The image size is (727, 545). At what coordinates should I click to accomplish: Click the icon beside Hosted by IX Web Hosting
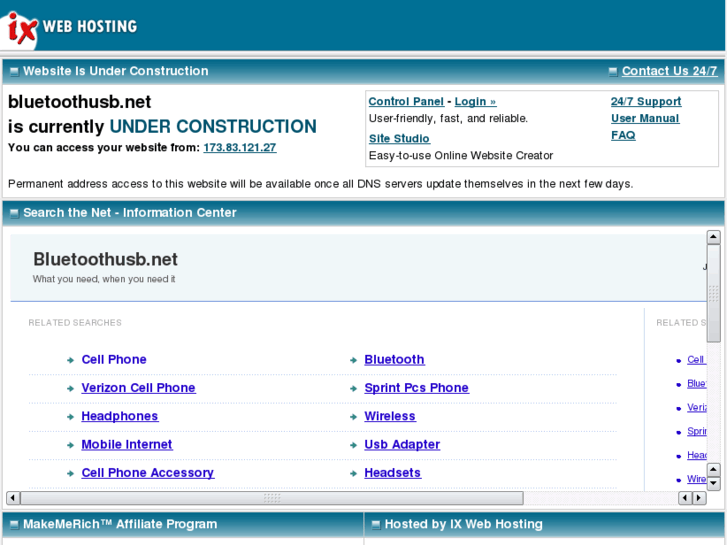pos(376,525)
